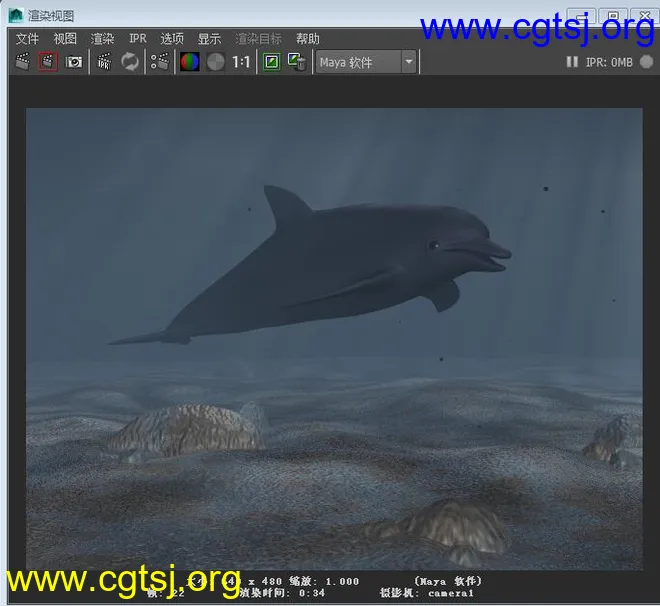
Task: Expand the 视图 menu
Action: point(65,39)
